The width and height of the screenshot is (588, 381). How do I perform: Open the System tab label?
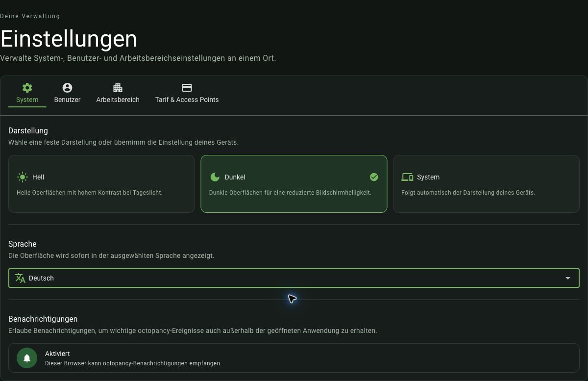(x=27, y=100)
